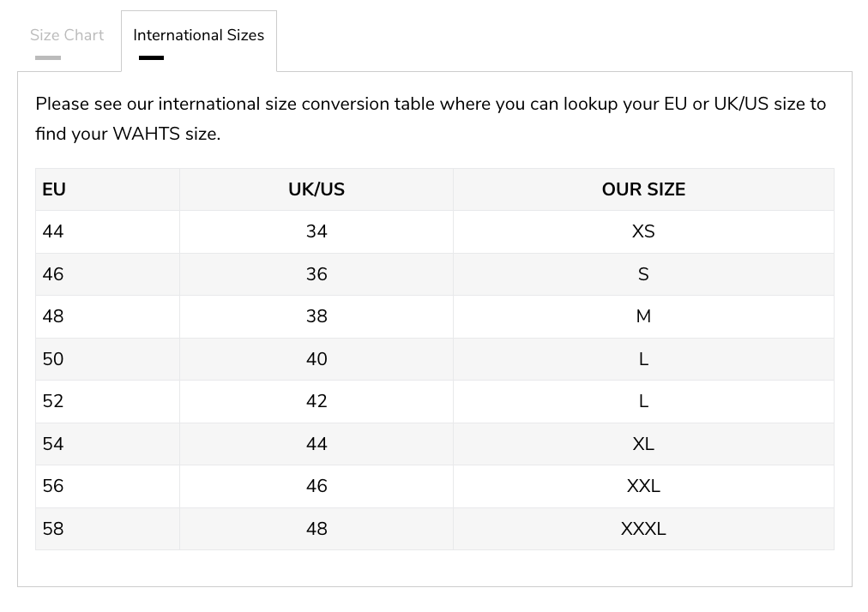Click the S size cell
This screenshot has height=612, width=868.
click(x=643, y=274)
